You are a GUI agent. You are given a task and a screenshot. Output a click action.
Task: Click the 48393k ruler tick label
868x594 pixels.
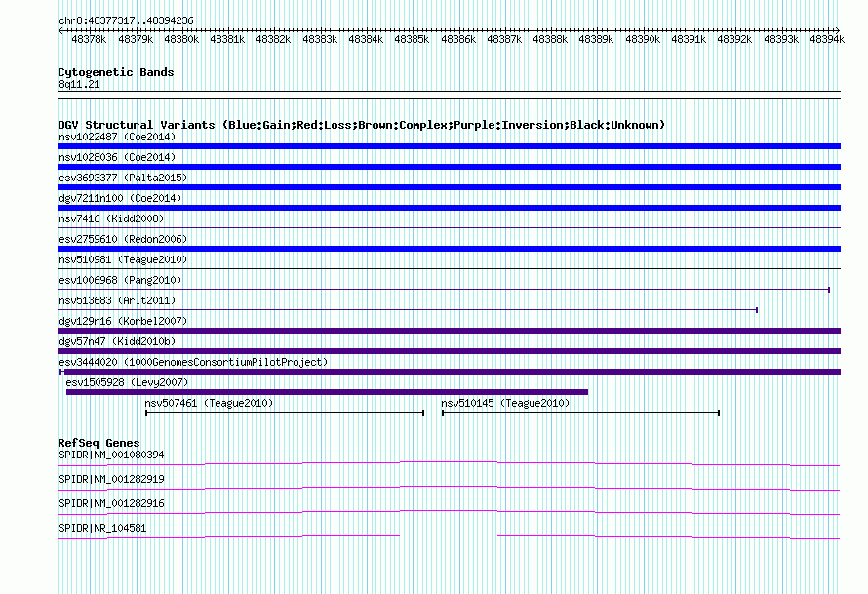pos(780,39)
